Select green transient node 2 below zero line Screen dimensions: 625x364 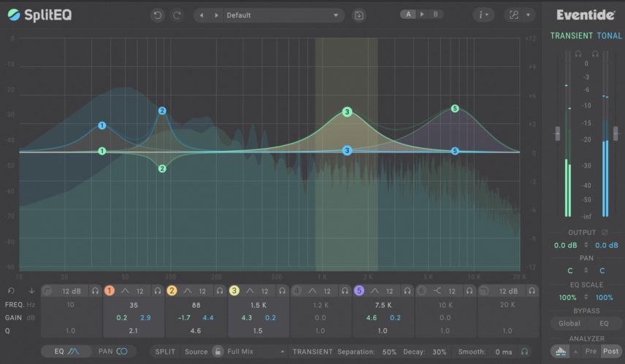click(x=162, y=169)
